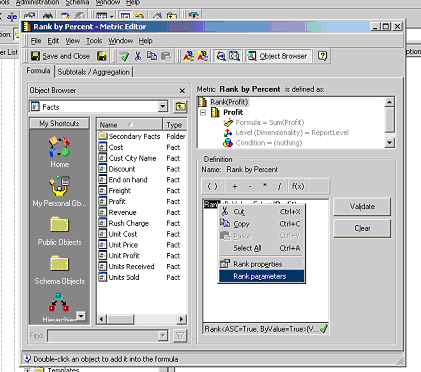Click the My Shortcuts header button
The image size is (421, 372).
click(59, 123)
